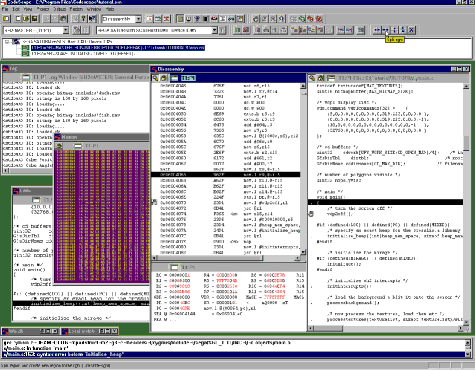This screenshot has width=475, height=370.
Task: Collapse the root node of the project tree
Action: tap(7, 42)
